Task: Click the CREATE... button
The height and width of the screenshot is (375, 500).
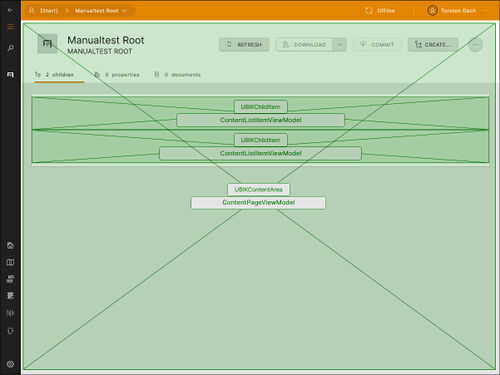Action: [433, 44]
